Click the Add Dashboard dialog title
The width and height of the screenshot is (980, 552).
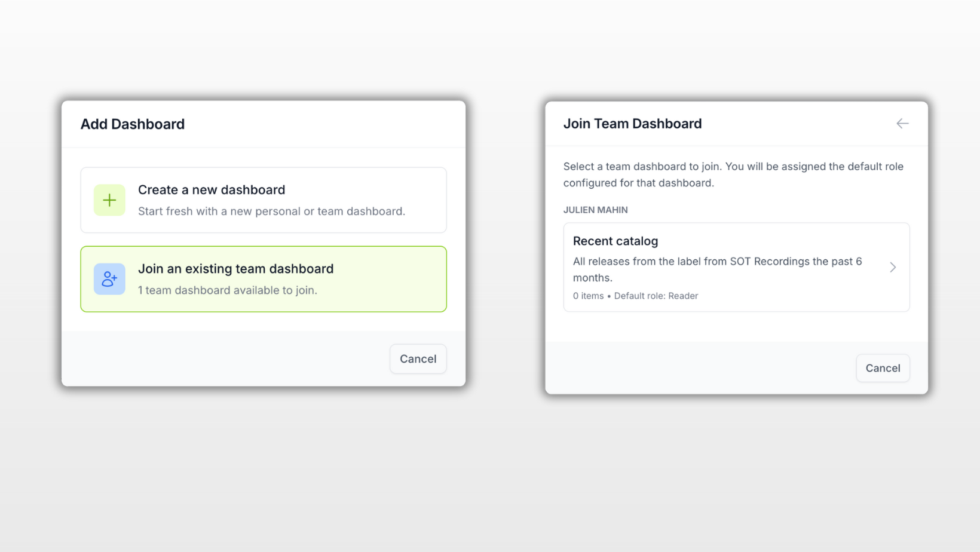(x=132, y=124)
